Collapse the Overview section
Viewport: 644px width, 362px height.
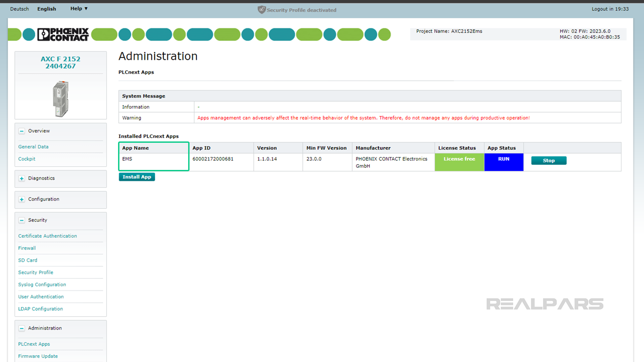[22, 131]
